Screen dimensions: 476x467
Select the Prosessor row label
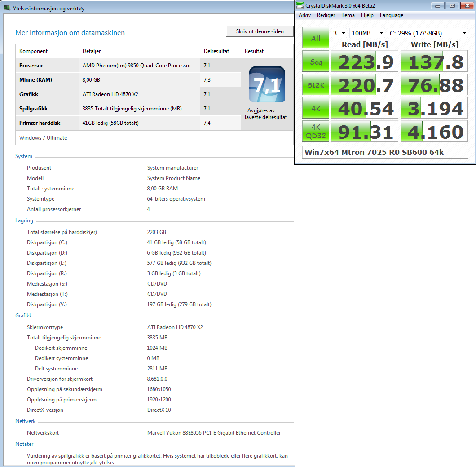[x=31, y=66]
